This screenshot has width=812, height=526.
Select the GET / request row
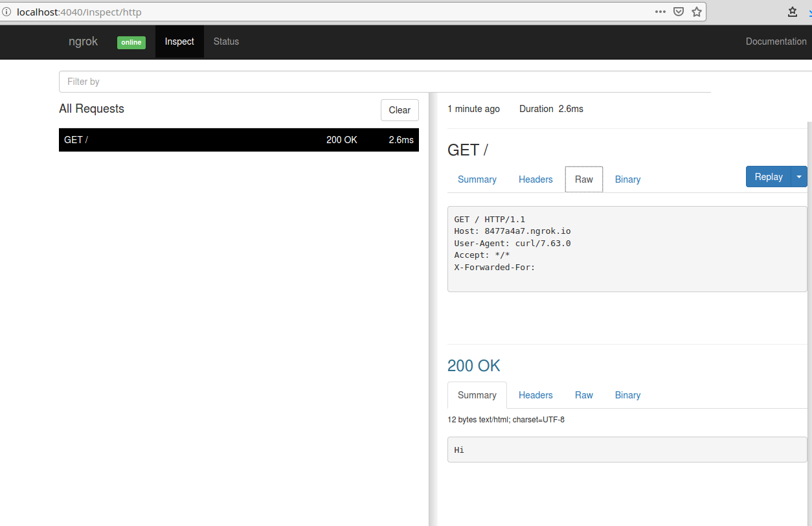[239, 140]
